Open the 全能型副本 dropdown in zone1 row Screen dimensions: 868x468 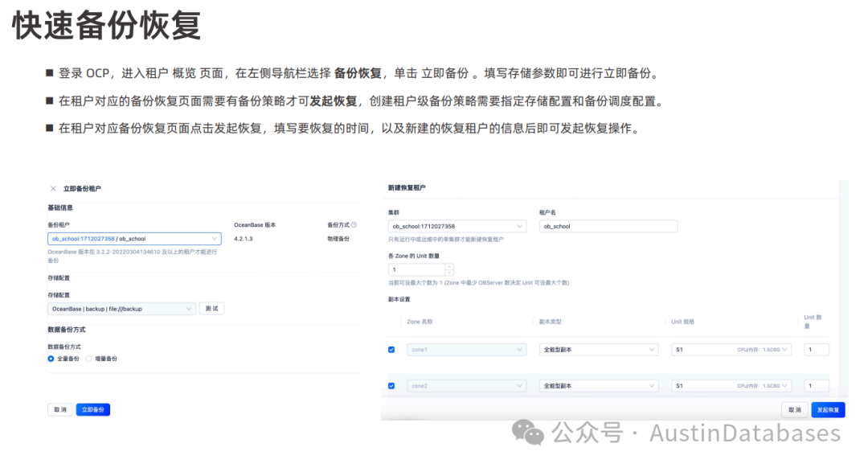tap(599, 350)
